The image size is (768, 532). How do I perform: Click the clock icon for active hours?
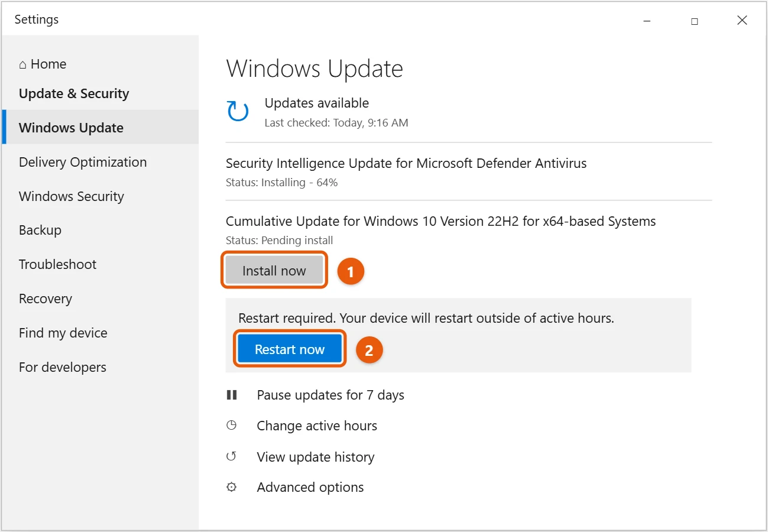(x=232, y=425)
